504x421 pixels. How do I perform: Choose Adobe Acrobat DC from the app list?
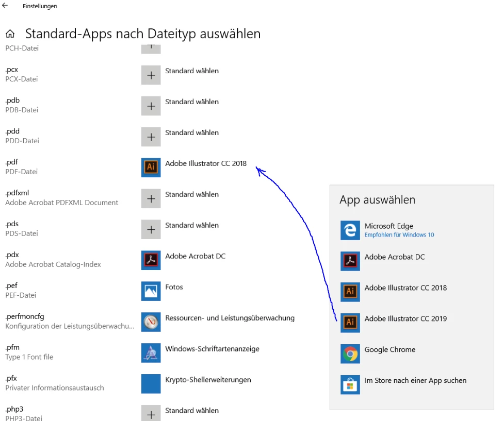pos(395,257)
